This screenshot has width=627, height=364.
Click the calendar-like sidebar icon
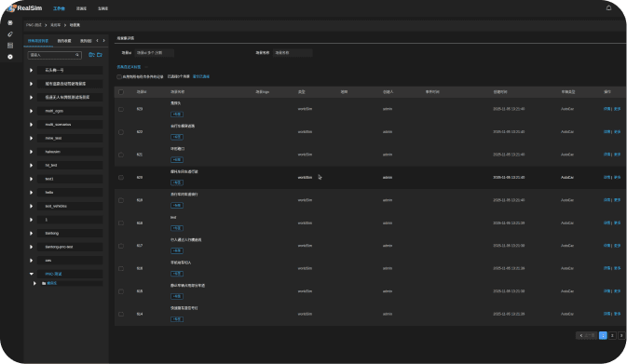point(10,45)
